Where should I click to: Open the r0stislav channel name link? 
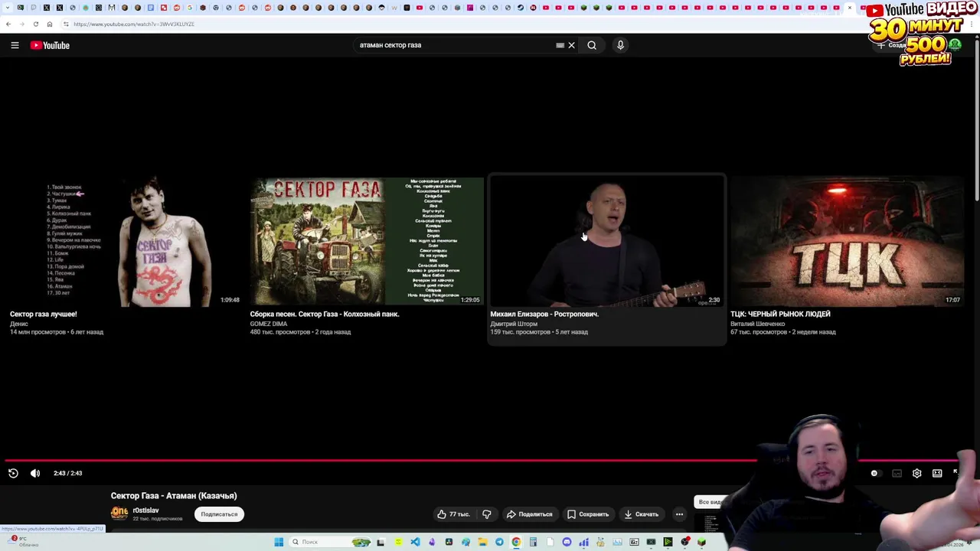coord(145,510)
